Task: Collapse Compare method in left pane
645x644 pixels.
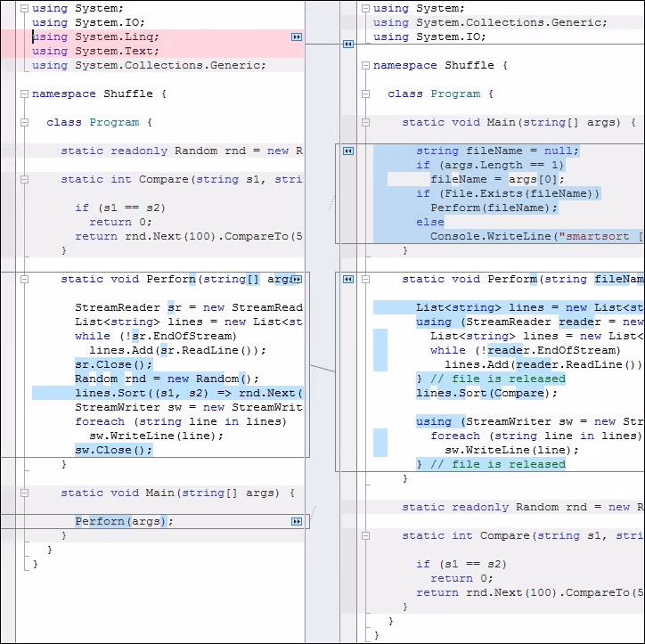Action: coord(25,179)
